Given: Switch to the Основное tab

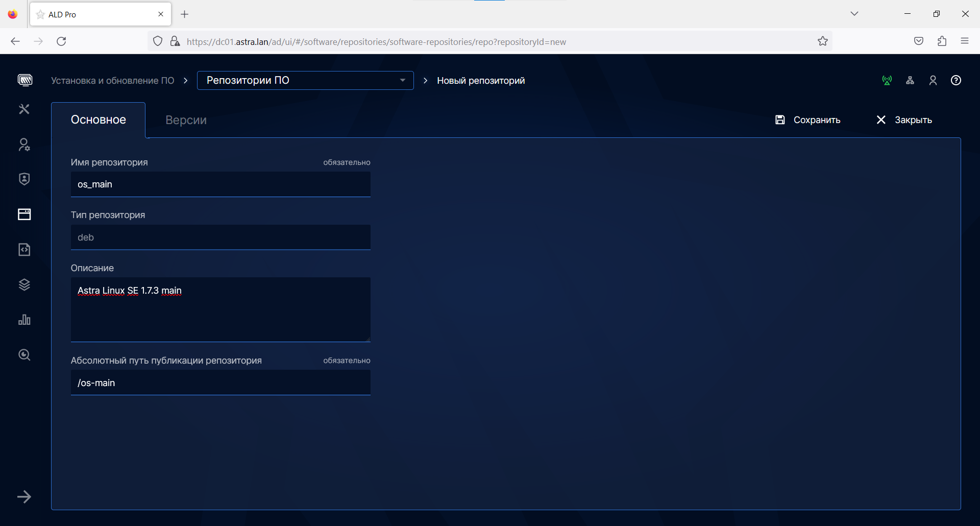Looking at the screenshot, I should tap(98, 120).
